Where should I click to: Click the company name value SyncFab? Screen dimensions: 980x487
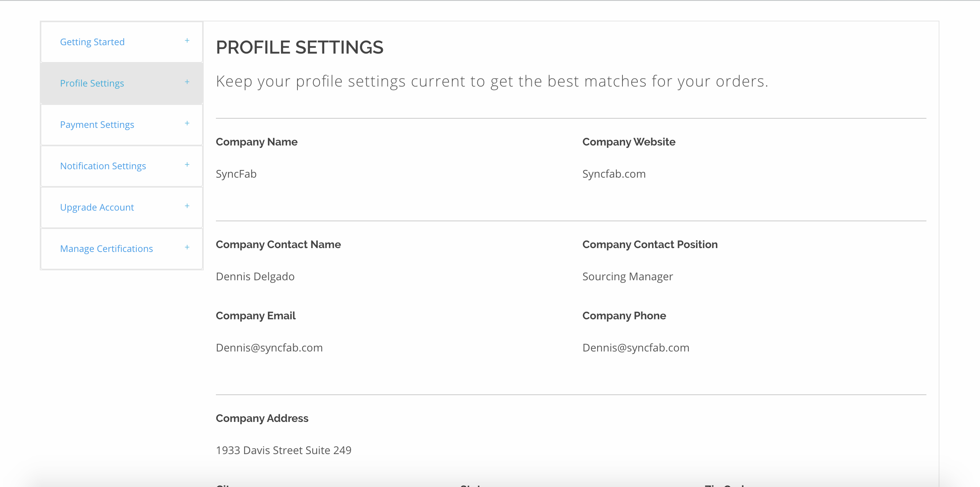point(236,174)
